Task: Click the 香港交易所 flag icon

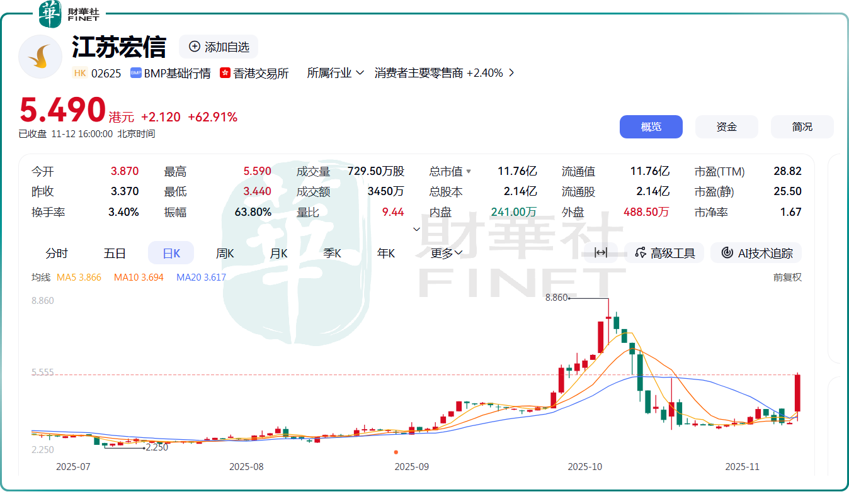Action: [225, 73]
